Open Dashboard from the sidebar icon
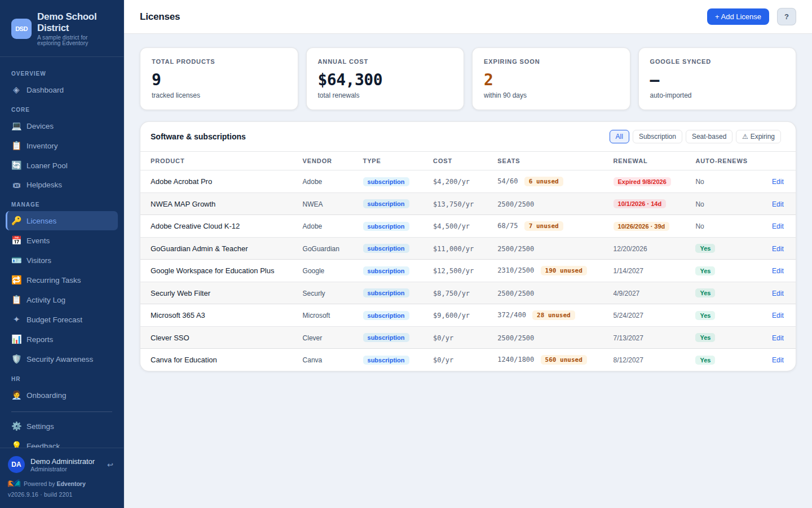This screenshot has height=508, width=812. coord(16,90)
